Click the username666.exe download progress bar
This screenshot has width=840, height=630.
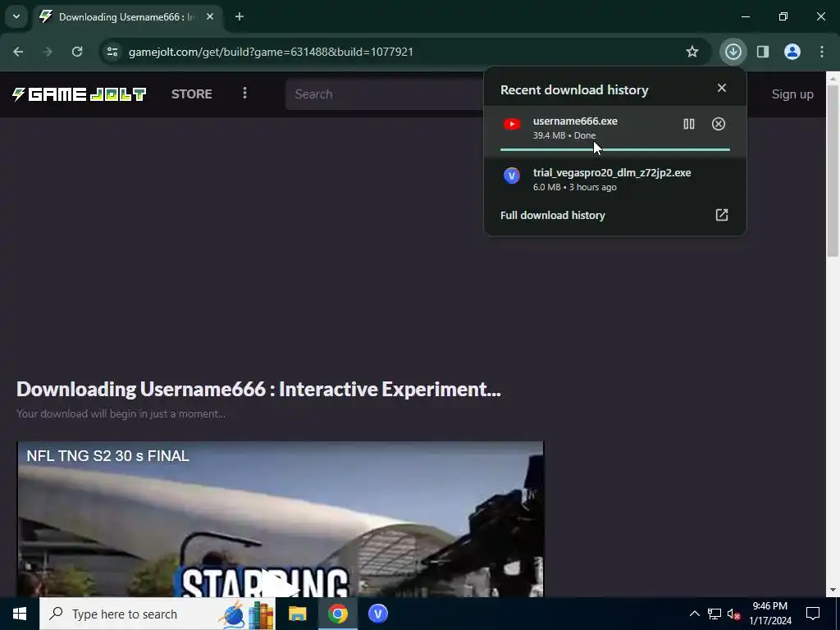[x=615, y=149]
